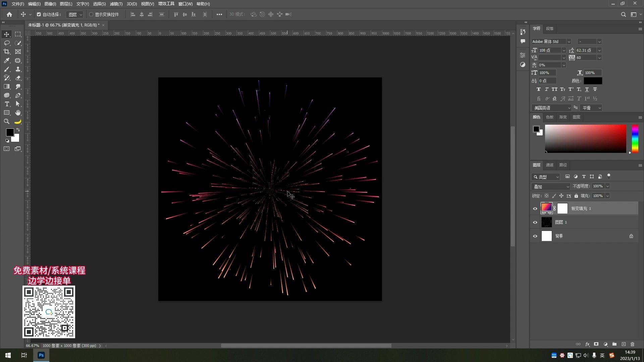The image size is (644, 362).
Task: Select the Crop tool
Action: (7, 52)
